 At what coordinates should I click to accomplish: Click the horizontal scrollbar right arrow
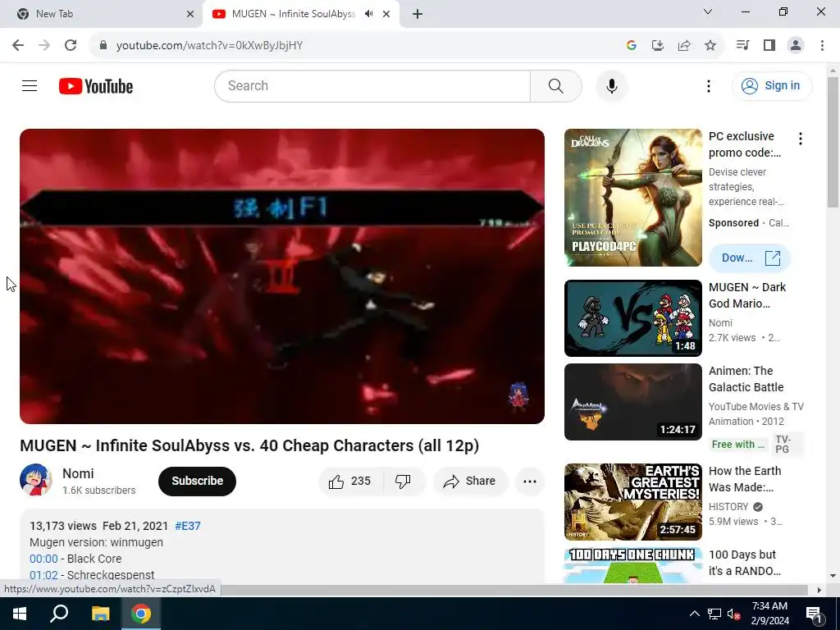[x=819, y=590]
